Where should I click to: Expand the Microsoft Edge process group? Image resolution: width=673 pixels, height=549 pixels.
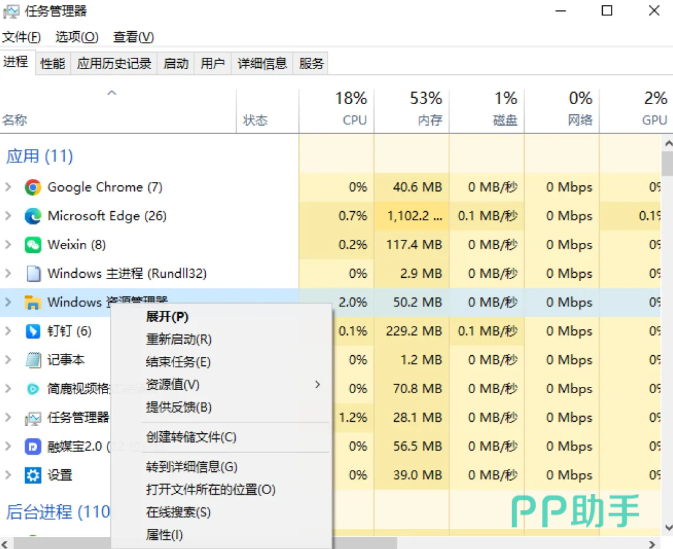pyautogui.click(x=8, y=215)
